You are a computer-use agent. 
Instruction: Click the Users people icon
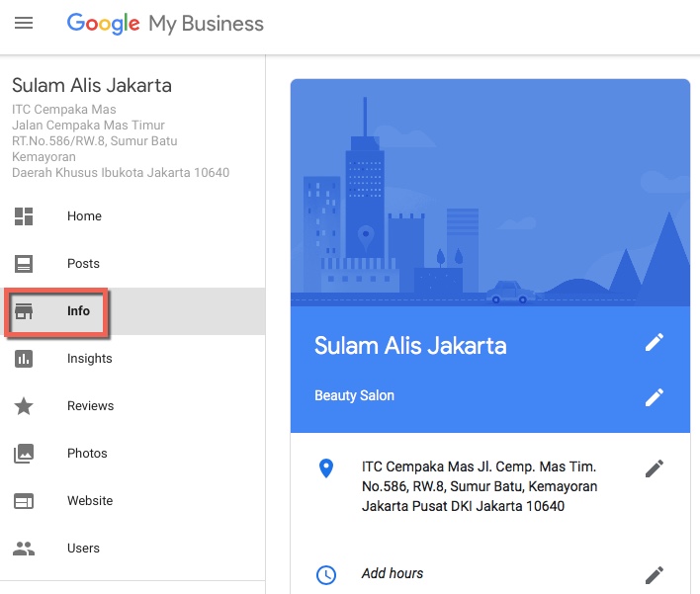point(24,549)
